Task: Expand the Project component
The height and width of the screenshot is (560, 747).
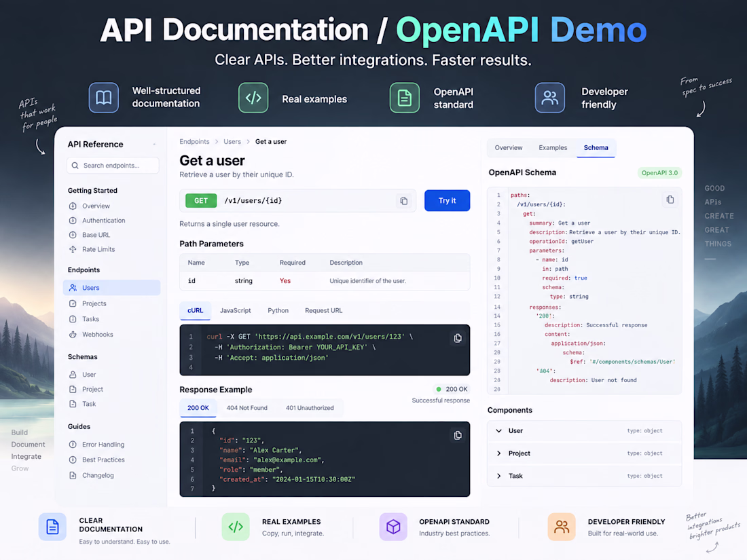Action: (499, 453)
